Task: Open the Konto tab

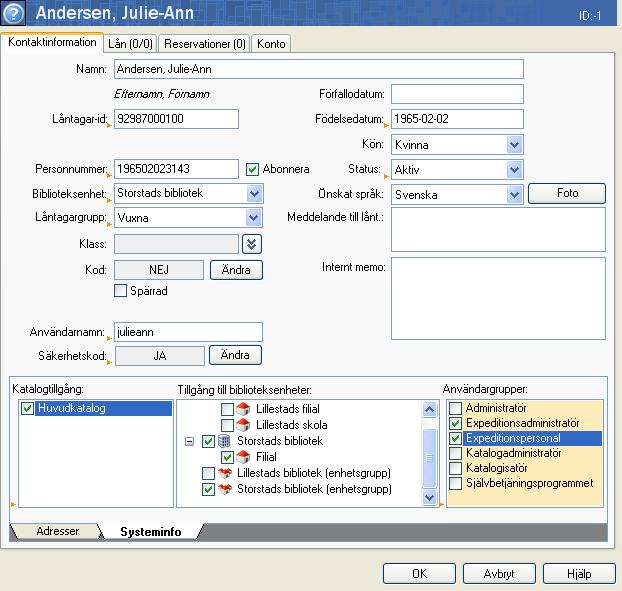Action: point(271,44)
